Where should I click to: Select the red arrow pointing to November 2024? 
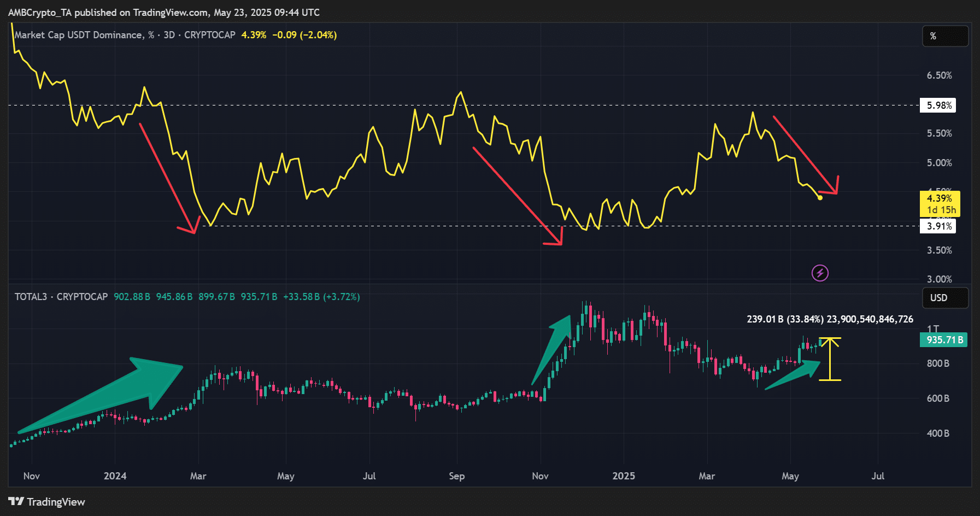tap(516, 195)
